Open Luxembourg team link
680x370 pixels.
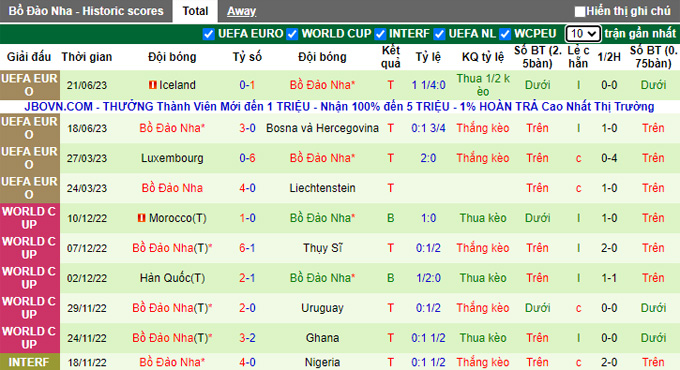172,158
